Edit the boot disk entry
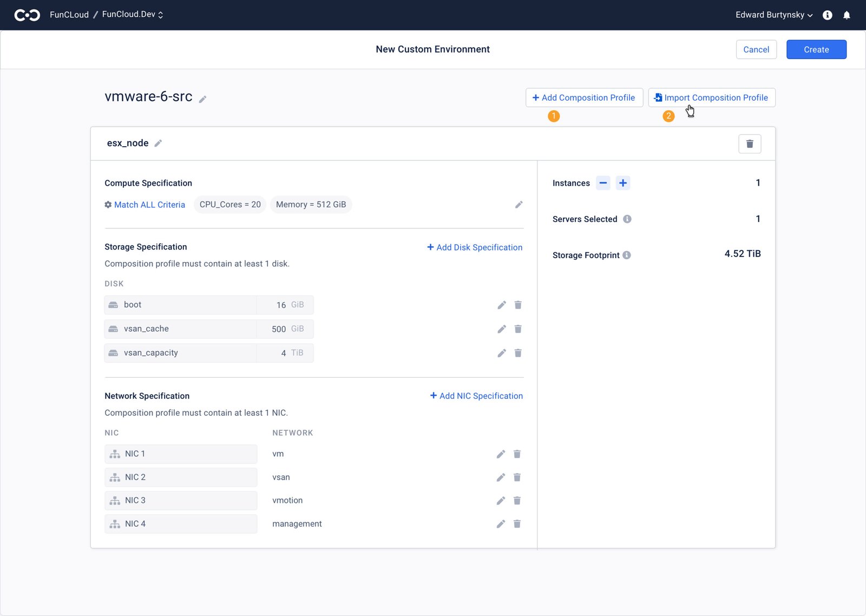Image resolution: width=866 pixels, height=616 pixels. coord(502,305)
